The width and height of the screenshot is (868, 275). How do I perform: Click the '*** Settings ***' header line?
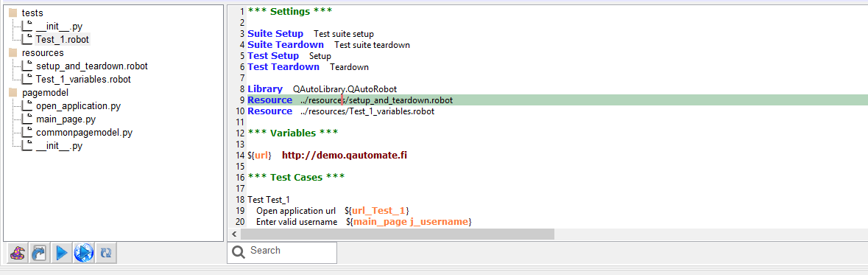coord(289,11)
